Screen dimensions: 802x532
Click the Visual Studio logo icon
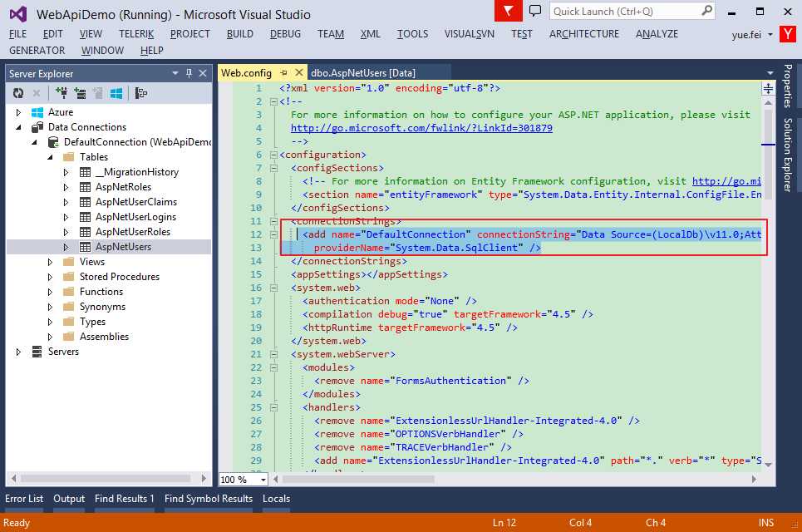(18, 14)
